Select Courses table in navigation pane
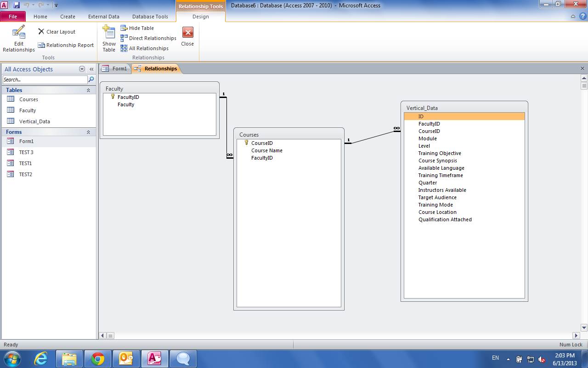 49,99
